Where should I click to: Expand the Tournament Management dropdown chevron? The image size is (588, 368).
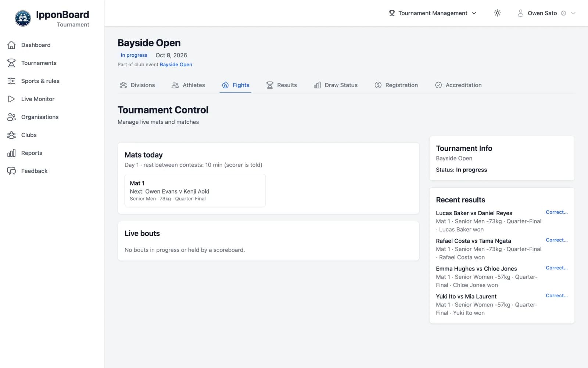[474, 13]
